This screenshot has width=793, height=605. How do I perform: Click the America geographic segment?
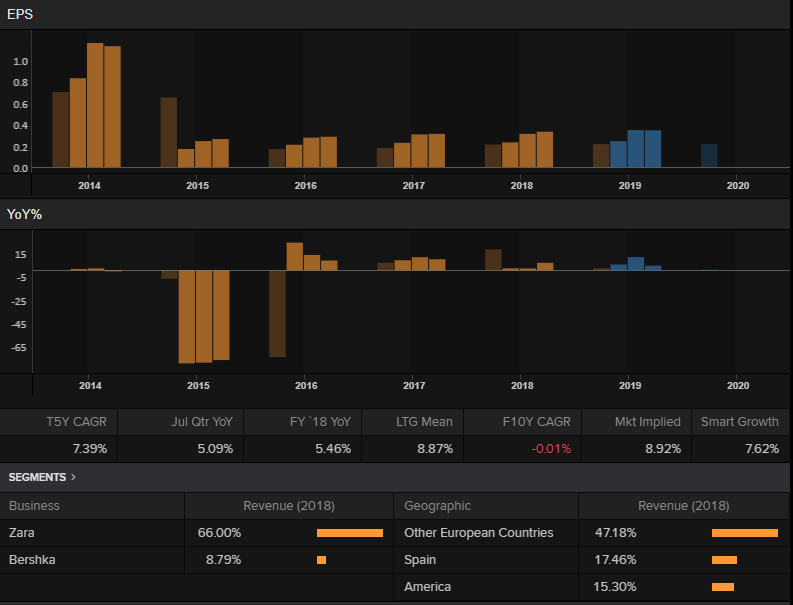tap(427, 587)
